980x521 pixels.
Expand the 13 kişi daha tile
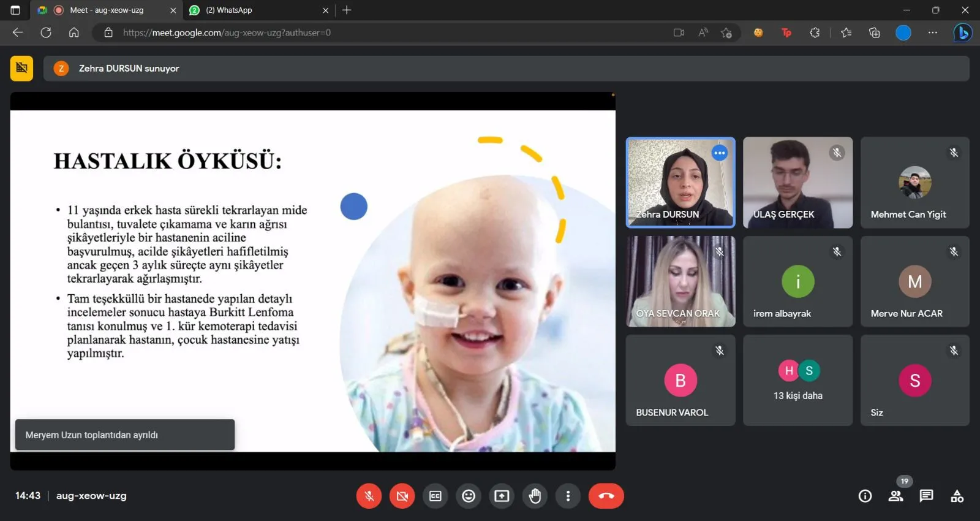pyautogui.click(x=797, y=380)
